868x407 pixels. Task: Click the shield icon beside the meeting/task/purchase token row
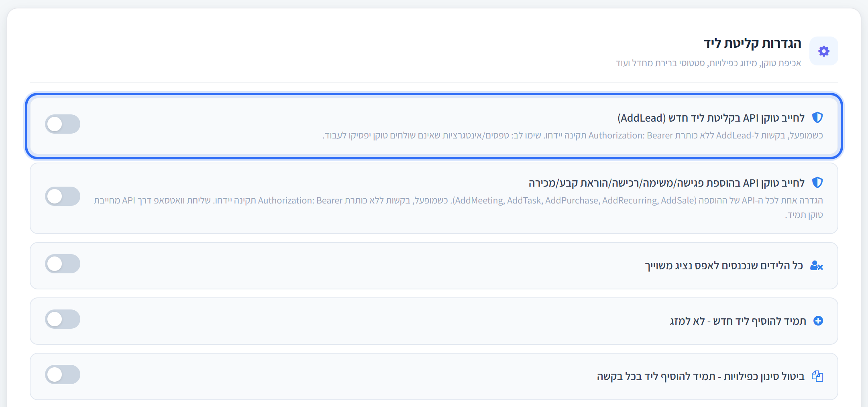tap(817, 183)
